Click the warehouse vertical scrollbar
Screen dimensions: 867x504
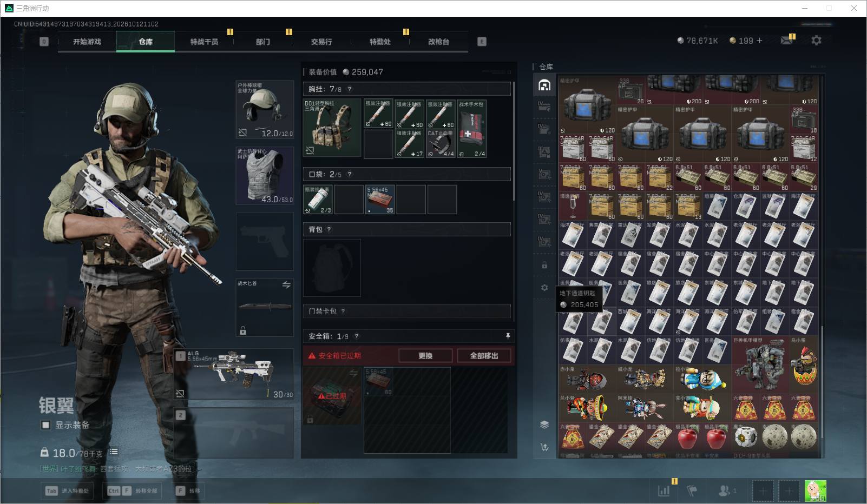(x=822, y=390)
